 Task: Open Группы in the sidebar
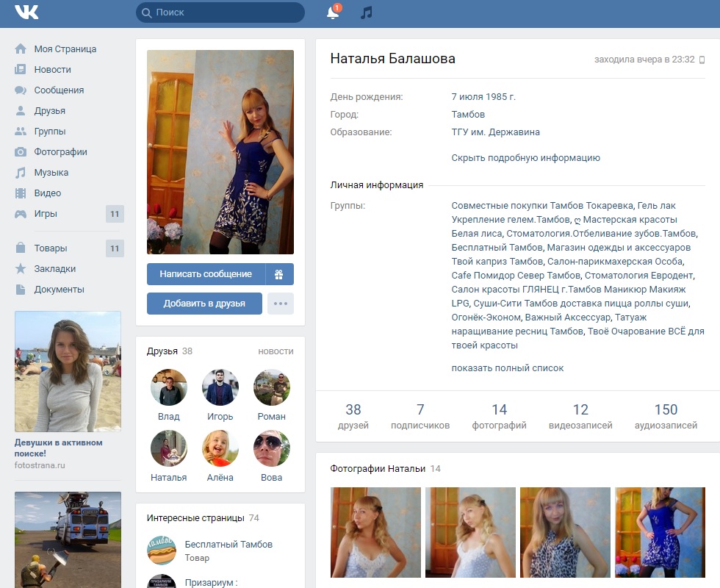click(x=50, y=132)
